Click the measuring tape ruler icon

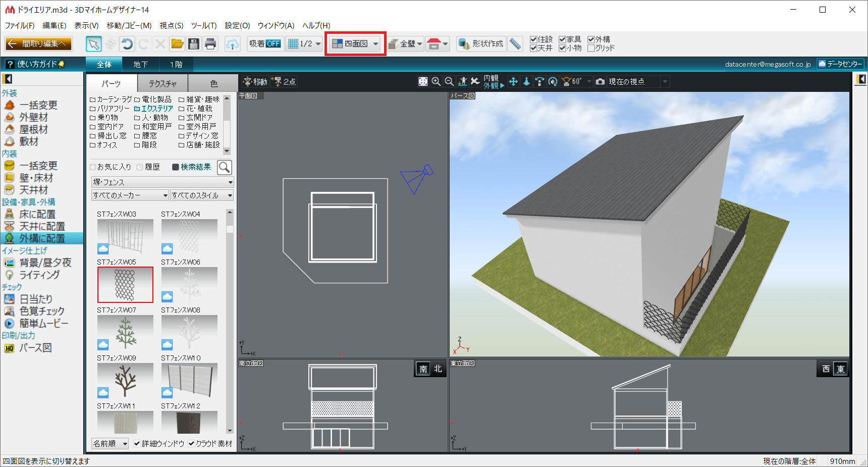coord(515,44)
